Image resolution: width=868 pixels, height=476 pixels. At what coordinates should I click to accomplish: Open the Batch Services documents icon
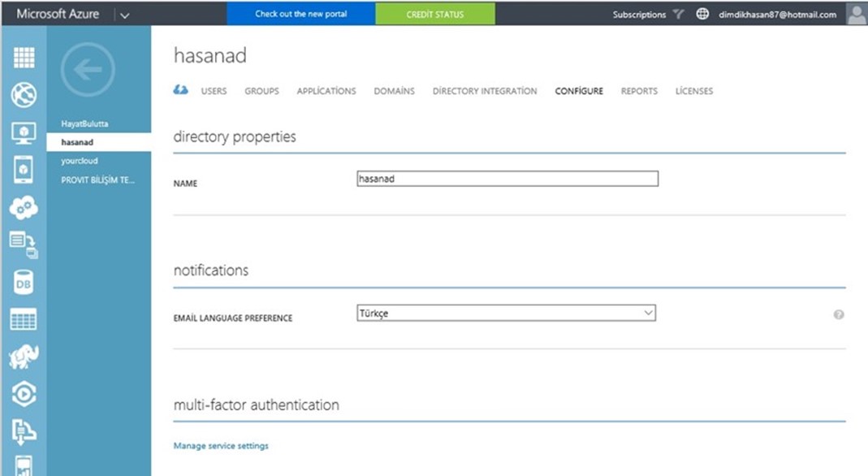click(x=24, y=244)
